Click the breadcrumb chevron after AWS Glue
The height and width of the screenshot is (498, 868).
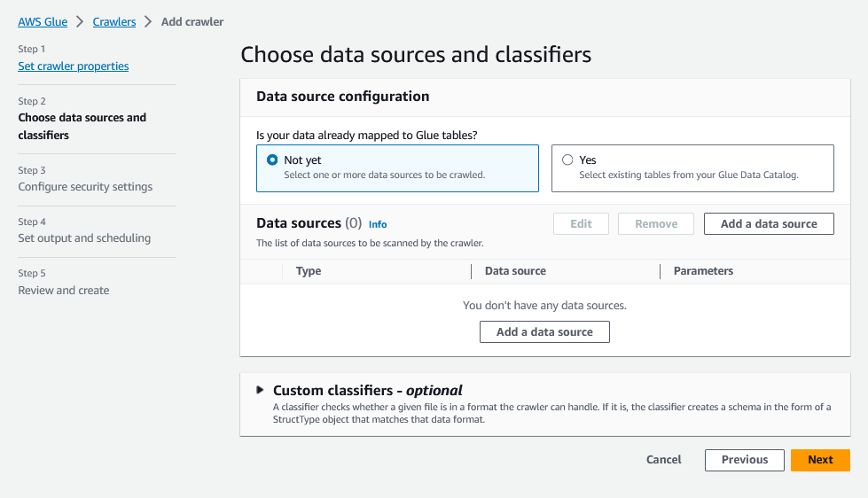[x=81, y=21]
